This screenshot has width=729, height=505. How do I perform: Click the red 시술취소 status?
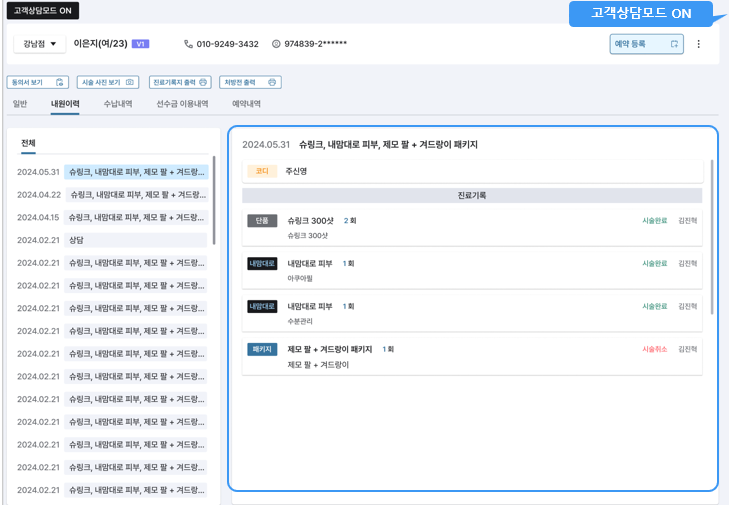tap(655, 349)
